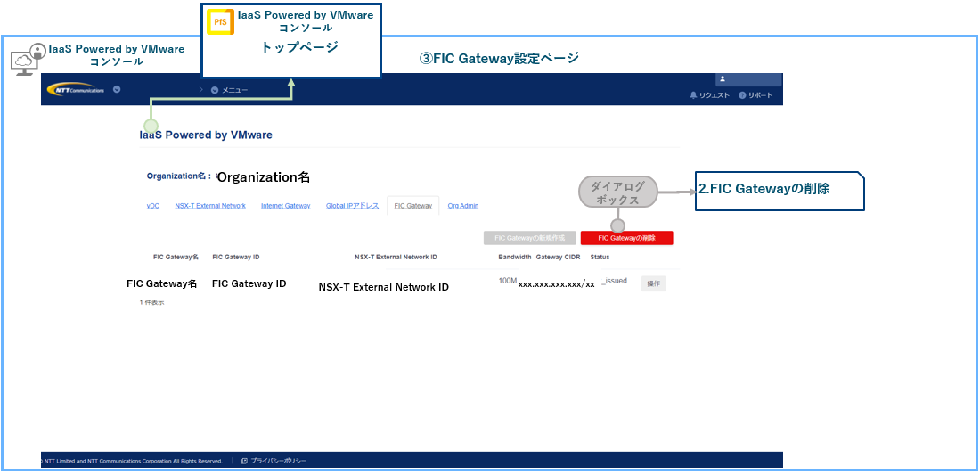Screen dimensions: 980x475
Task: Open リクエスト notifications in header
Action: (709, 95)
